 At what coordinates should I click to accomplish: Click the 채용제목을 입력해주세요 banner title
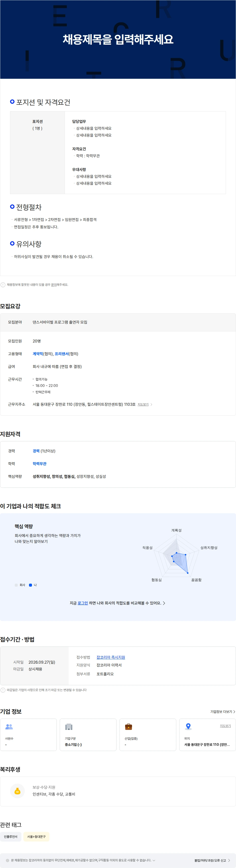point(118,39)
